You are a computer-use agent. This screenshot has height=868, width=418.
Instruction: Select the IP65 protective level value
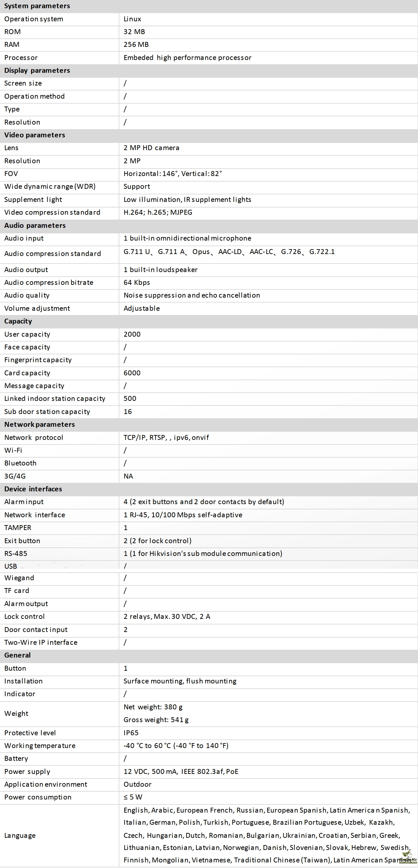pyautogui.click(x=131, y=733)
